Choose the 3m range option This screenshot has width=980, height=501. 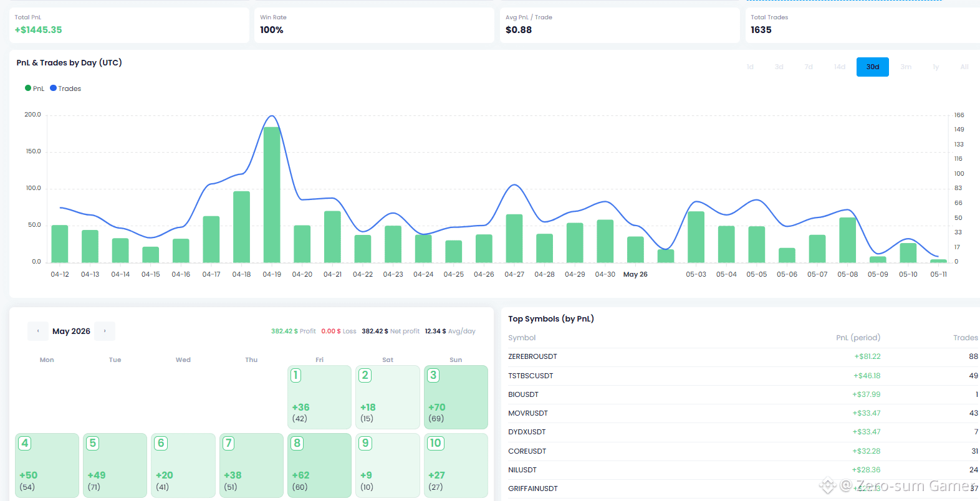(906, 67)
